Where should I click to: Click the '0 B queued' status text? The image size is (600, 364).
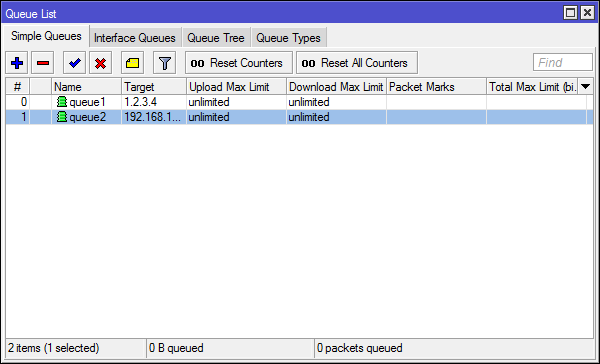pos(176,348)
